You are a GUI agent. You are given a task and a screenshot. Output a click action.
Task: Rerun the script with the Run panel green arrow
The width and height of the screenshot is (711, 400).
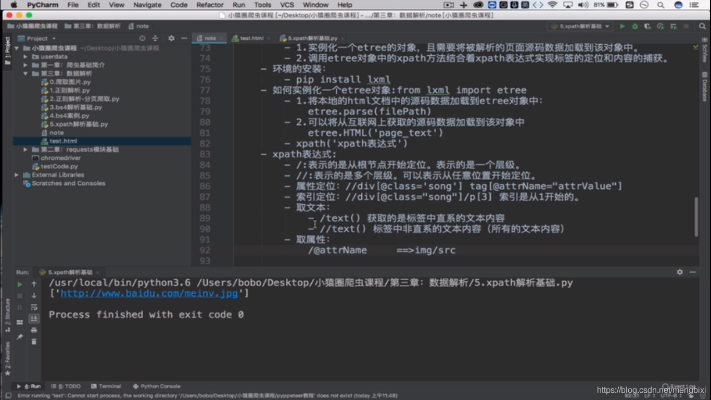[19, 284]
